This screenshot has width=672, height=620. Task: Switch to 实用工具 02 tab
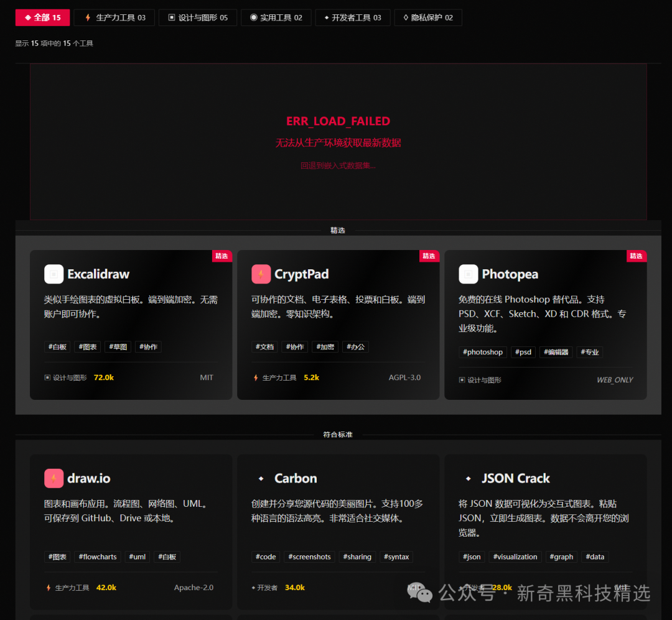(x=276, y=17)
